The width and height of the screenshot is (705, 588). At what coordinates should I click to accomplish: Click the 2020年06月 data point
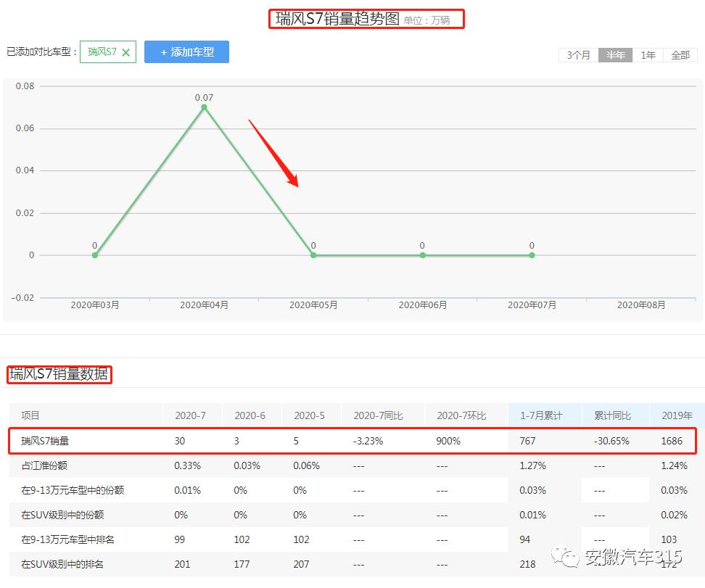click(422, 255)
